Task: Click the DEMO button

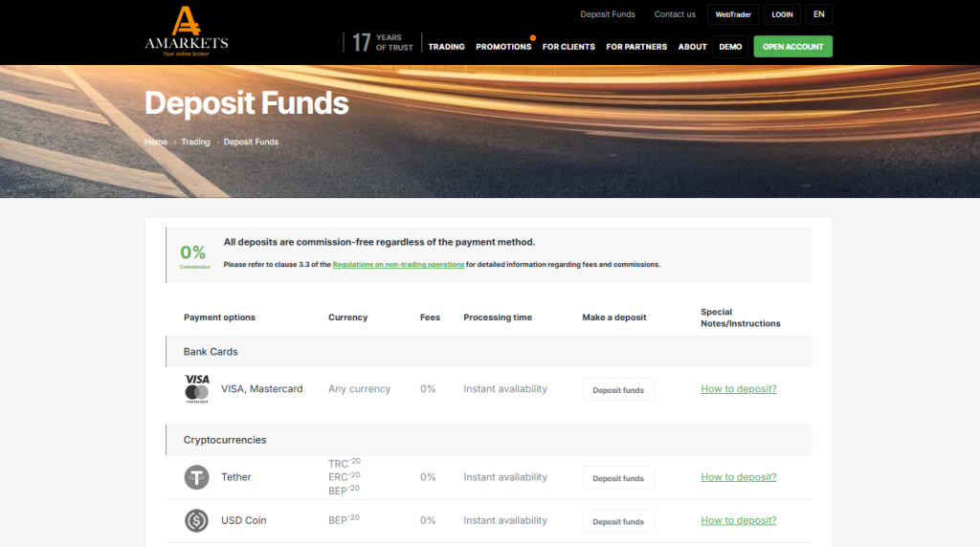Action: tap(730, 47)
